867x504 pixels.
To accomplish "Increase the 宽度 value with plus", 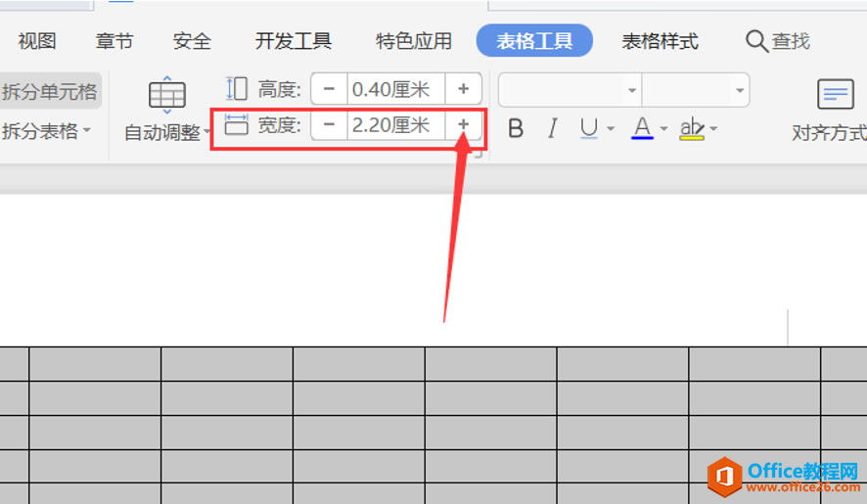I will click(464, 124).
